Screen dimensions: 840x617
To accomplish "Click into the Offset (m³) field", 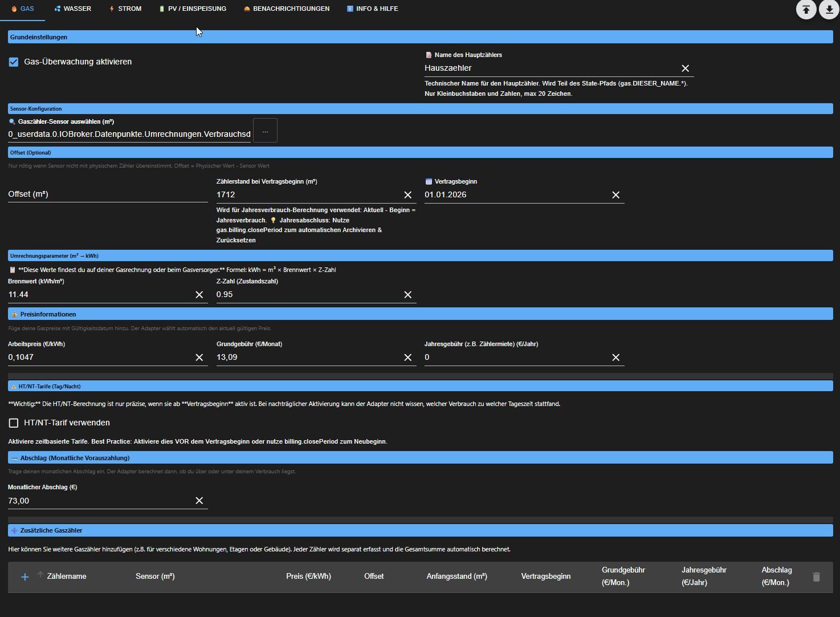I will click(x=108, y=194).
